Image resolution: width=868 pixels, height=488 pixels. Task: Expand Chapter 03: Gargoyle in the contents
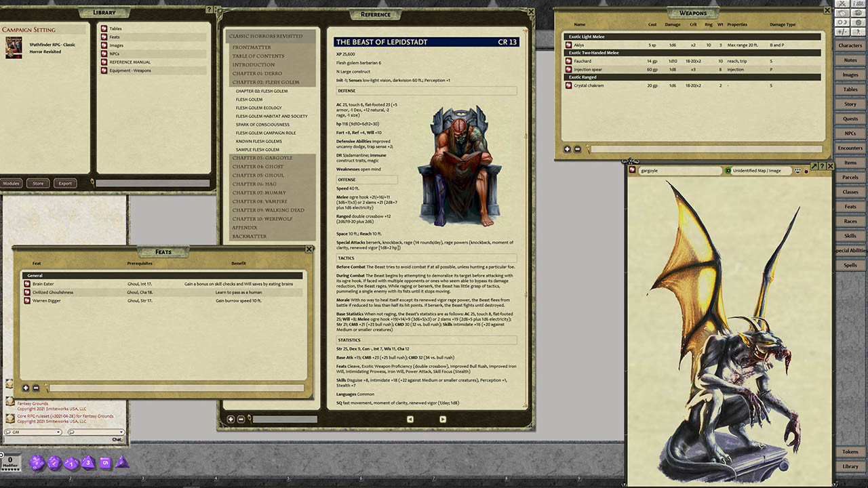click(262, 158)
